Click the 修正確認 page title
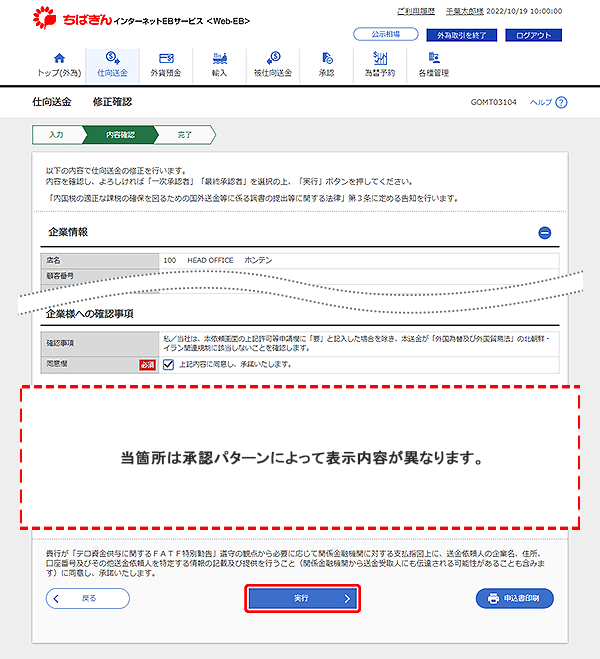This screenshot has width=600, height=659. click(x=112, y=102)
